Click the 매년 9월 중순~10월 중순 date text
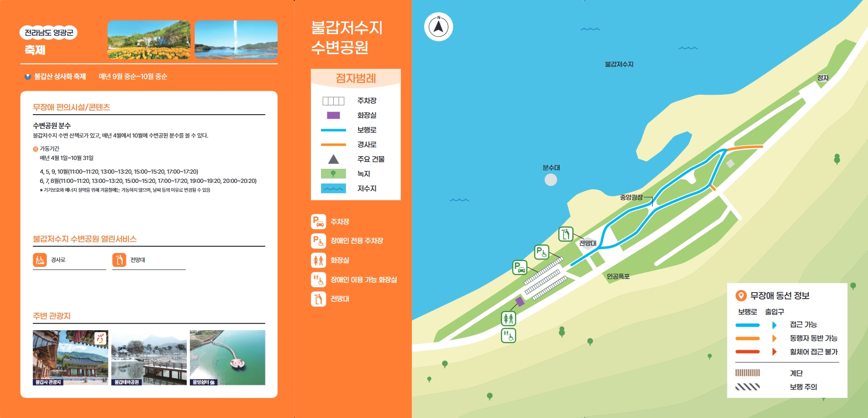868x418 pixels. 133,77
